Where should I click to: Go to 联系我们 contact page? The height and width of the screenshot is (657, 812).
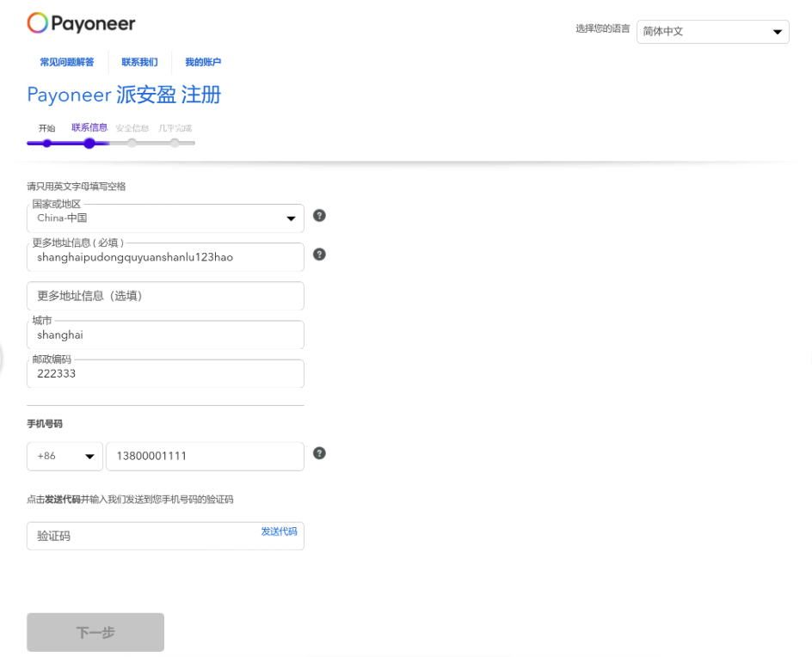pos(139,63)
